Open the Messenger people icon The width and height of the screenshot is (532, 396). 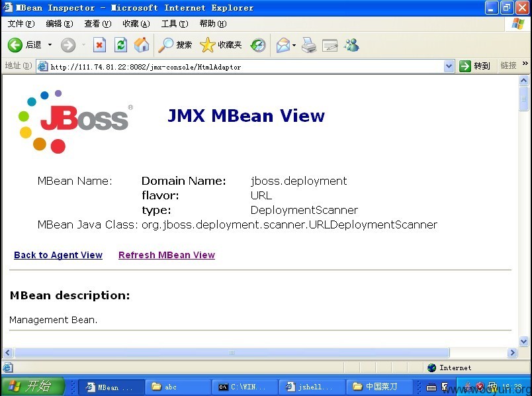point(351,45)
